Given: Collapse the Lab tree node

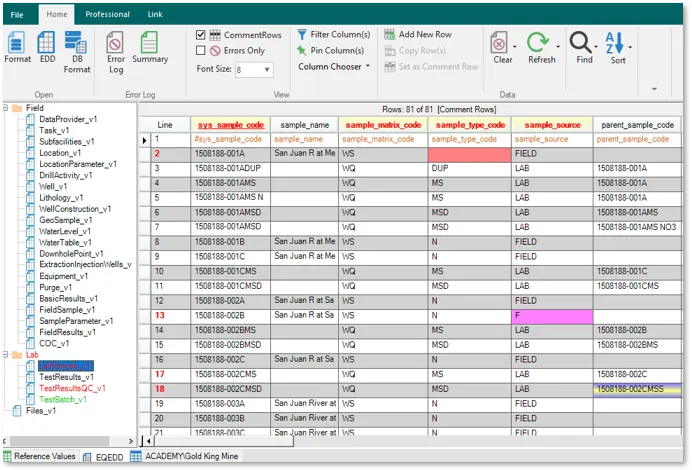Looking at the screenshot, I should pyautogui.click(x=6, y=354).
